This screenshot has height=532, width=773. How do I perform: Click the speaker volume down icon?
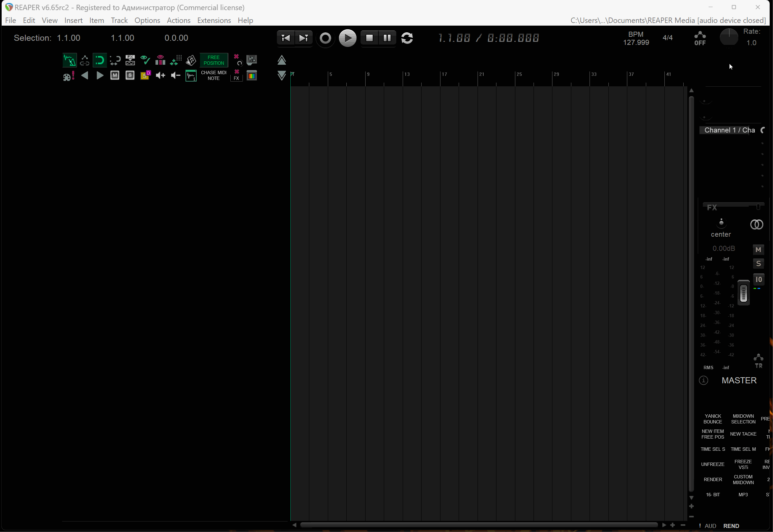176,76
